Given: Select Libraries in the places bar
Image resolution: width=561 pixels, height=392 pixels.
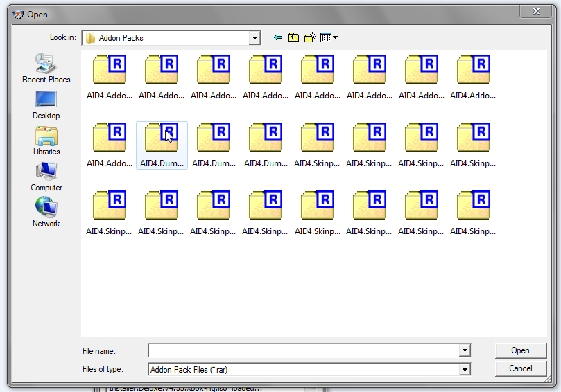Looking at the screenshot, I should tap(46, 141).
